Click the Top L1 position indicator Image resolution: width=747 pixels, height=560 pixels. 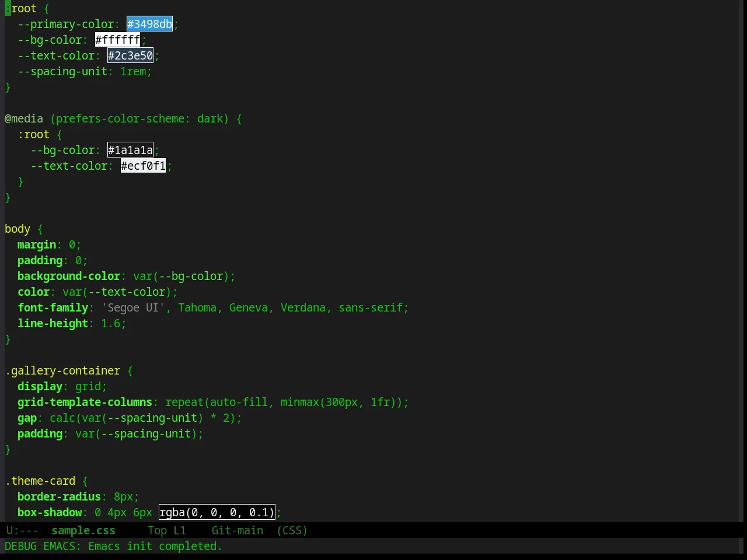point(167,530)
